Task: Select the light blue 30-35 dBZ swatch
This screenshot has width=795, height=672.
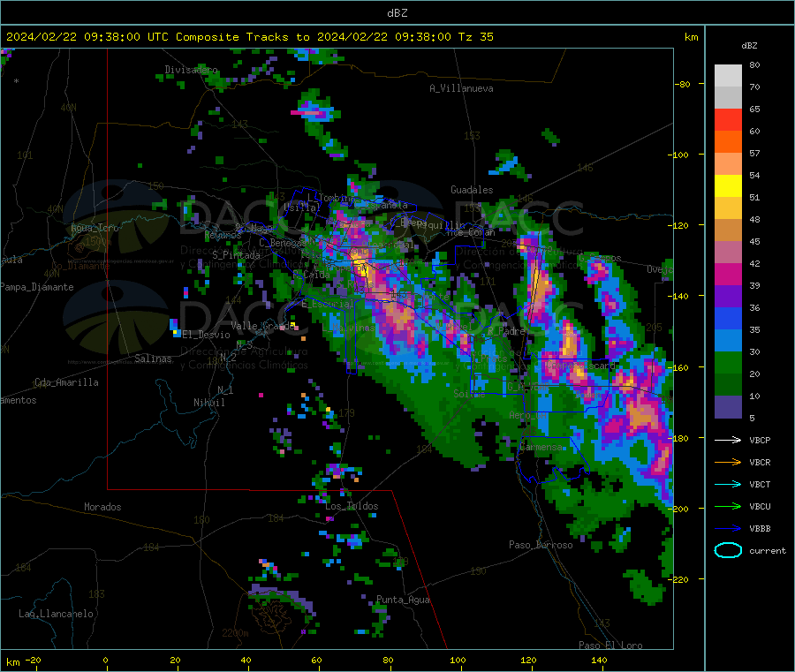Action: 728,341
